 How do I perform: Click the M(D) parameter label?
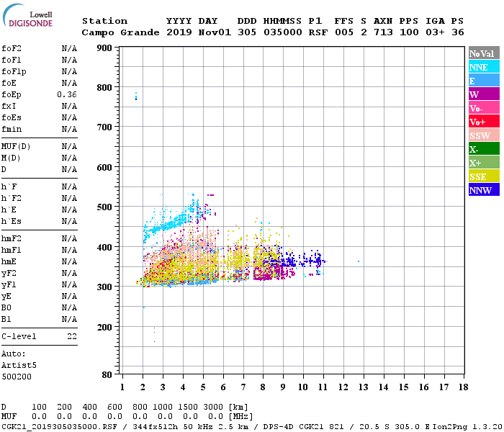pyautogui.click(x=11, y=158)
